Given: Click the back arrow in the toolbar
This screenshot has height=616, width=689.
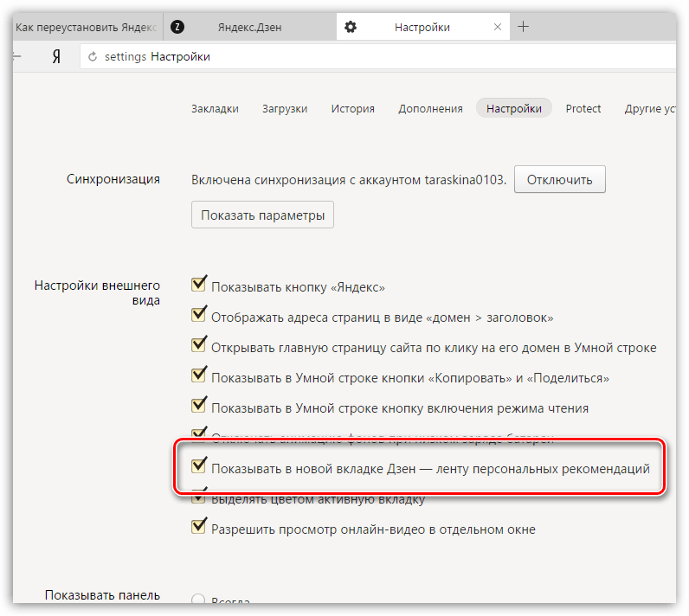Looking at the screenshot, I should 16,56.
